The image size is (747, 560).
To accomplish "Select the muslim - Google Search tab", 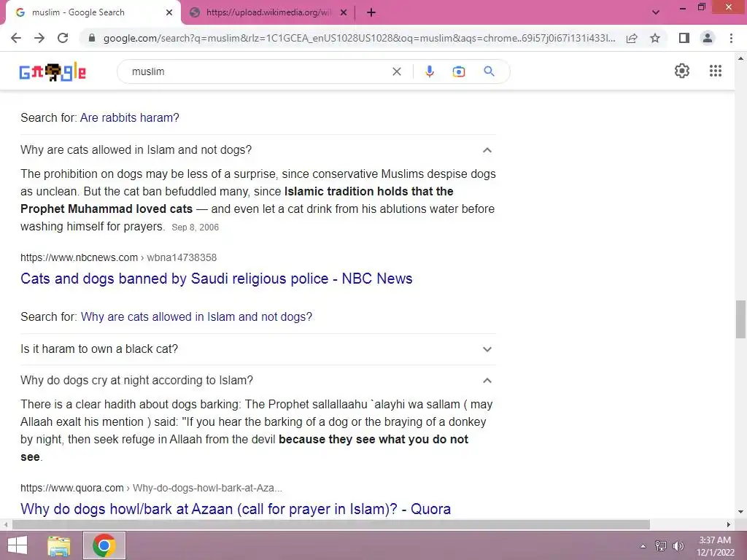I will pyautogui.click(x=93, y=12).
